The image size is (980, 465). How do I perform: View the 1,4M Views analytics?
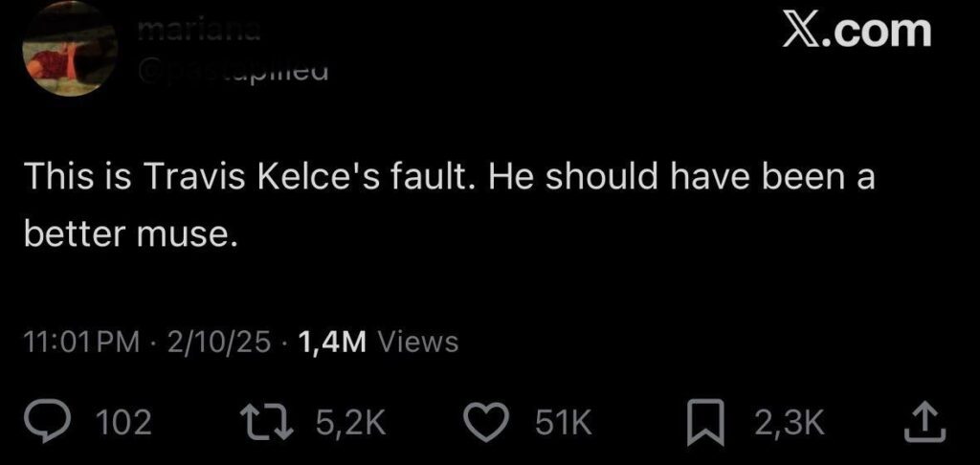coord(378,341)
